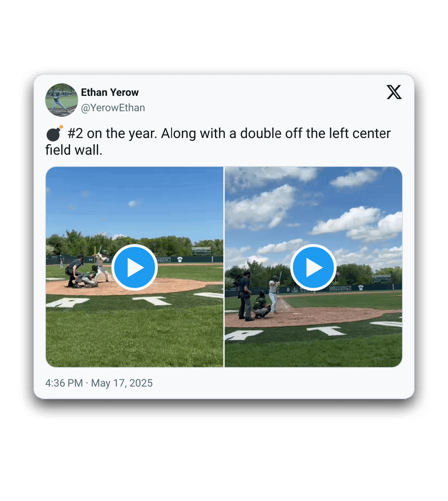This screenshot has height=501, width=448.
Task: Open the 4:36 PM timestamp
Action: [x=64, y=383]
